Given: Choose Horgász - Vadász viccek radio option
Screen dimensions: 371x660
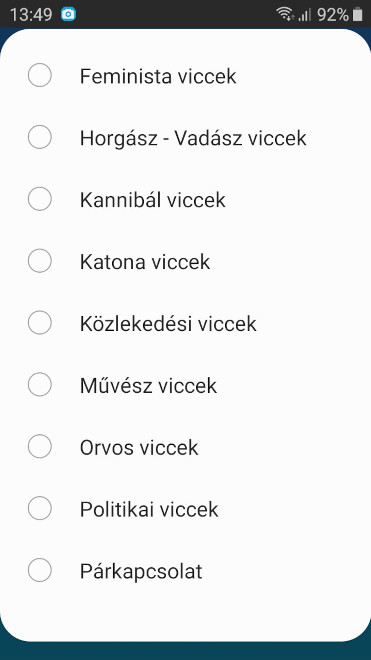Looking at the screenshot, I should [x=40, y=137].
